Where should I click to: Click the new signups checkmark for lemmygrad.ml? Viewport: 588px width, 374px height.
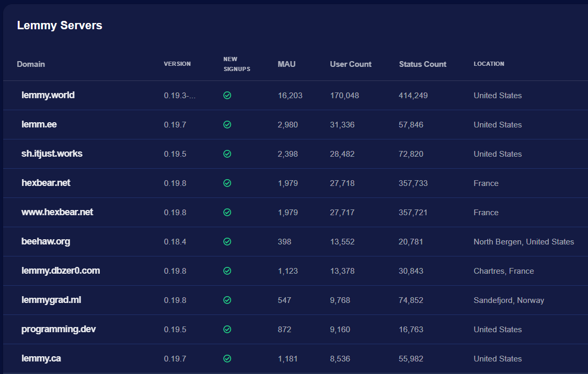227,300
